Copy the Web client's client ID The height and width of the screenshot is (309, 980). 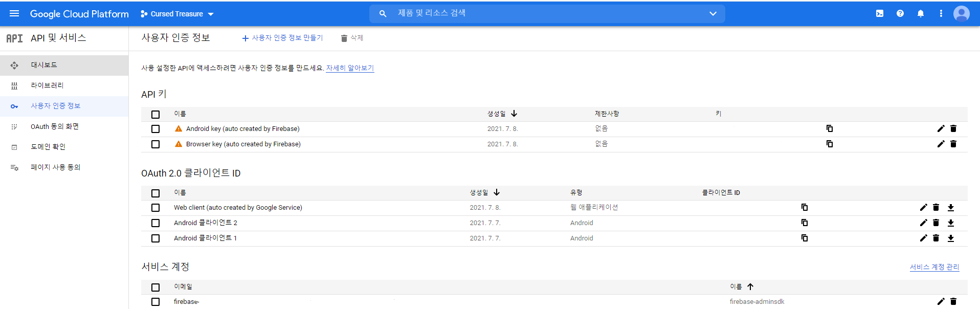coord(805,207)
